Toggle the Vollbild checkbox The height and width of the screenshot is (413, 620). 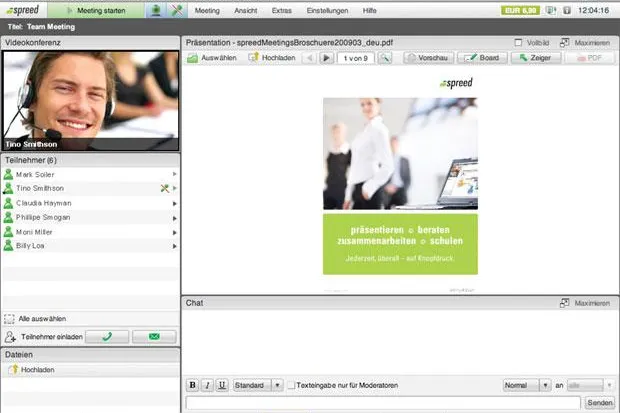(518, 42)
